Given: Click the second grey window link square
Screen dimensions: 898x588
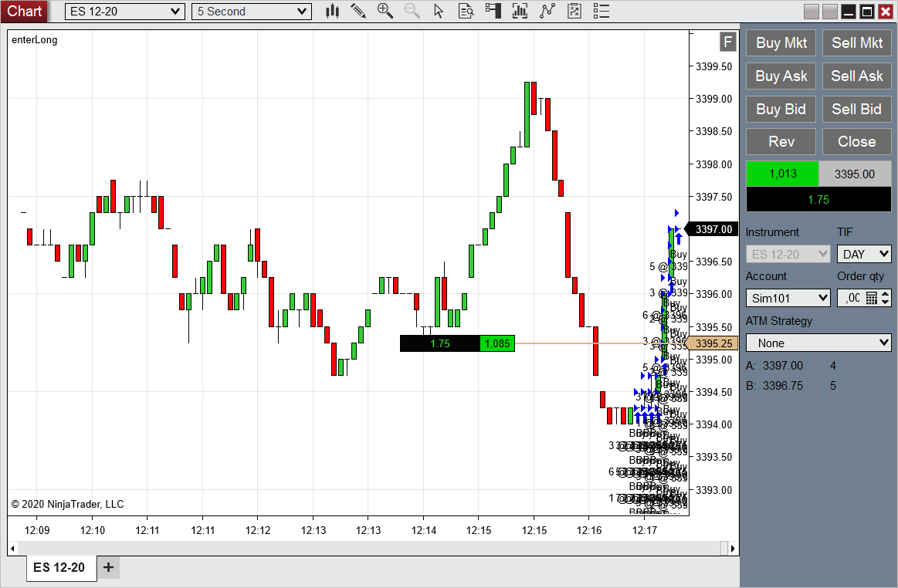Looking at the screenshot, I should tap(830, 12).
